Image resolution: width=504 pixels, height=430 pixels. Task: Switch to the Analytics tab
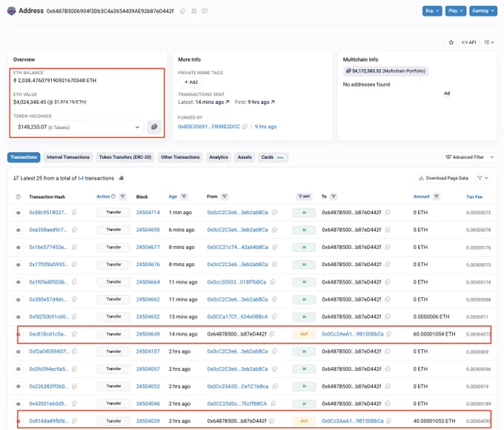tap(219, 157)
